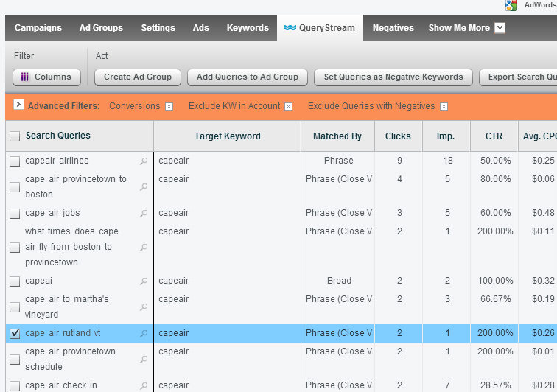Click magnifier icon for cape air provincetown to boston
This screenshot has height=392, width=557.
pyautogui.click(x=144, y=186)
